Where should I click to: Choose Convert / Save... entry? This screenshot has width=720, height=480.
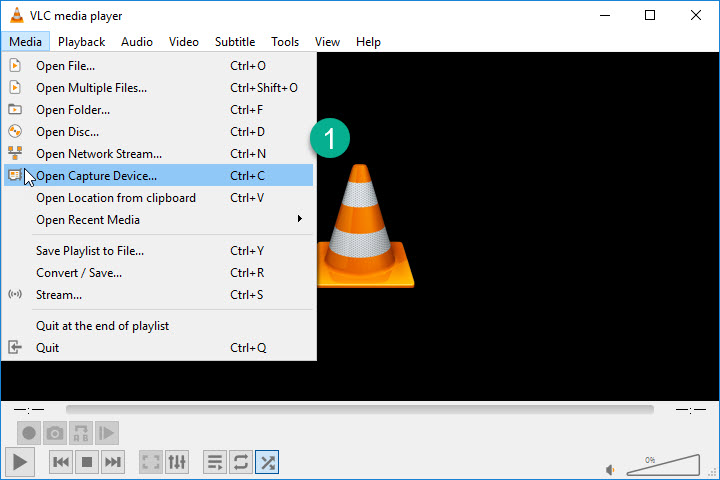[x=158, y=273]
